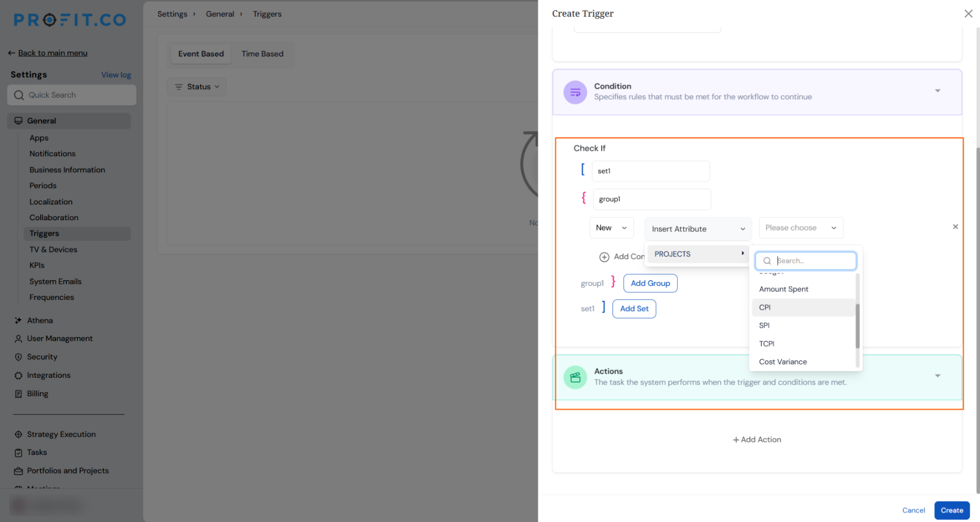Select TCPI attribute

click(x=803, y=344)
